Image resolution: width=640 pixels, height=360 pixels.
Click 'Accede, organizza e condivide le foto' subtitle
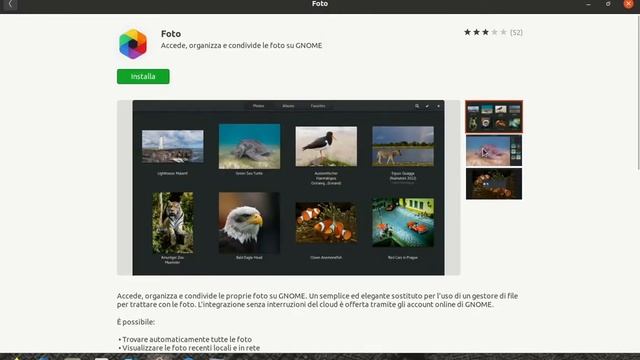241,45
